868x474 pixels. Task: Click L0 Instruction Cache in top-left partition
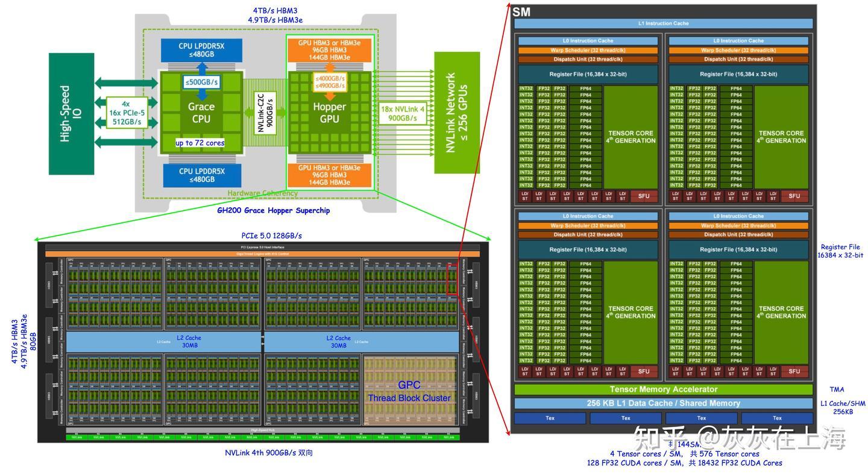(588, 41)
